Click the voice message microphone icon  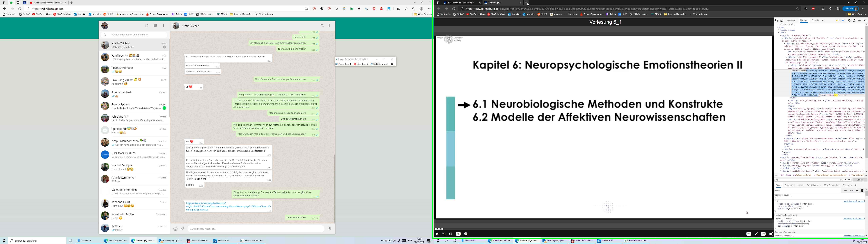(x=330, y=229)
